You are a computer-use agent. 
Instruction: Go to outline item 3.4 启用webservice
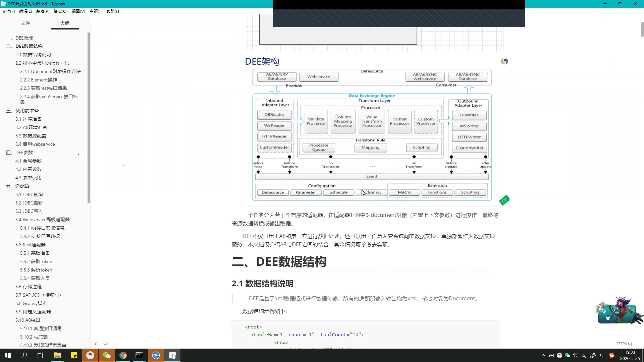click(x=35, y=144)
